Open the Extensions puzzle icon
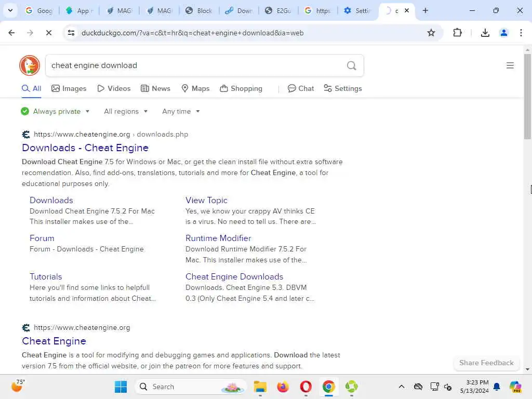532x399 pixels. click(x=457, y=33)
